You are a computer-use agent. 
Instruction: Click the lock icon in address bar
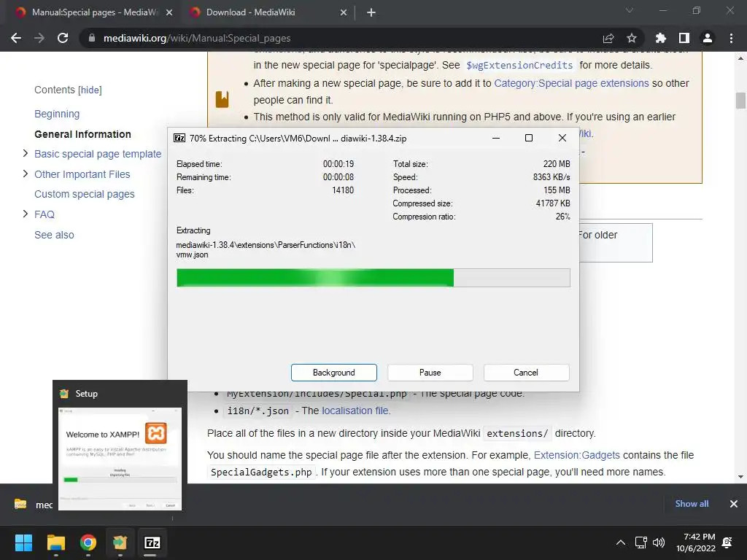tap(92, 38)
